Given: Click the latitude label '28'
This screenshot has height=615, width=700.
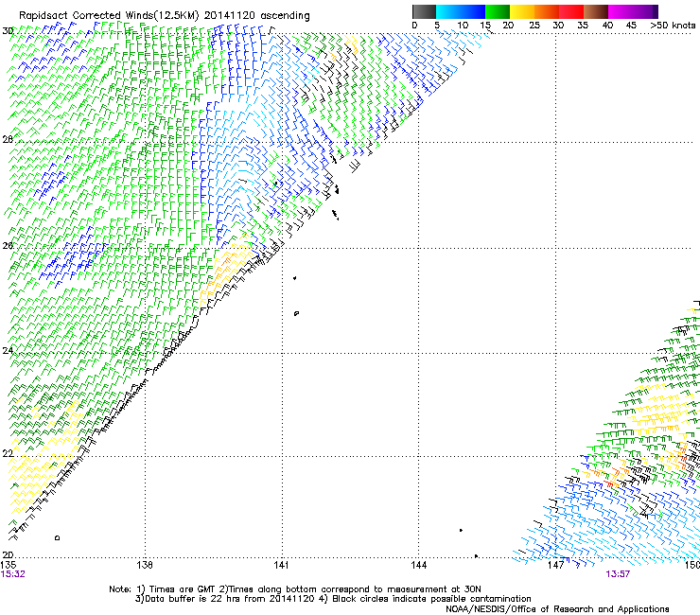Looking at the screenshot, I should pyautogui.click(x=8, y=139).
